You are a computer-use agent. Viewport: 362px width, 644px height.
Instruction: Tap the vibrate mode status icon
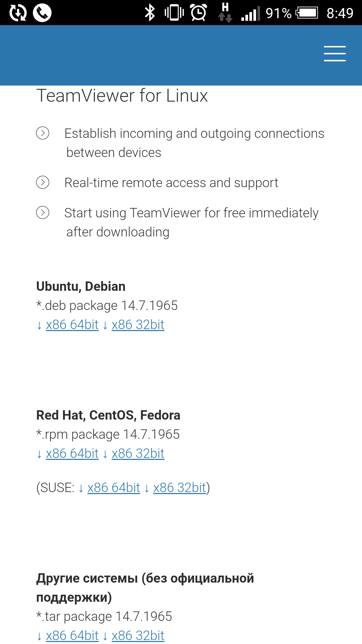click(x=174, y=13)
